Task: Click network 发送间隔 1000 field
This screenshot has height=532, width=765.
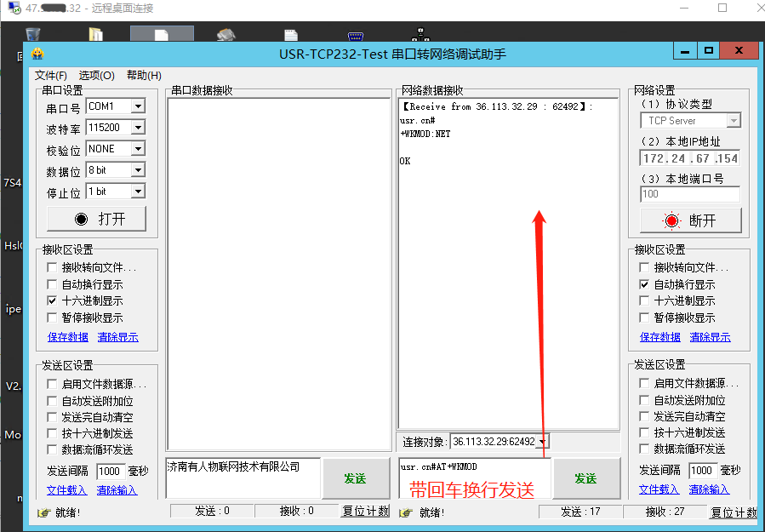Action: (703, 471)
